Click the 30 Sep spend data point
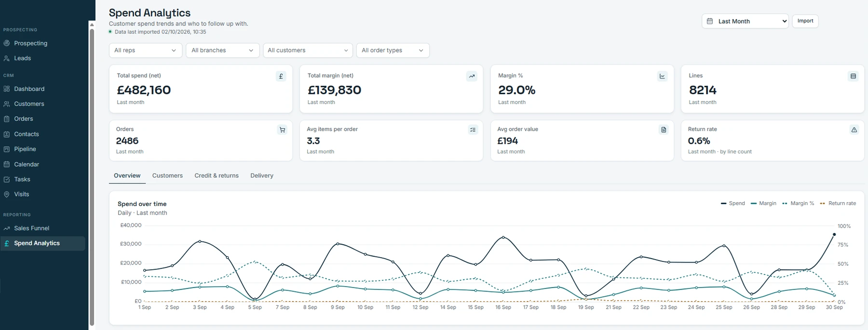 click(834, 234)
